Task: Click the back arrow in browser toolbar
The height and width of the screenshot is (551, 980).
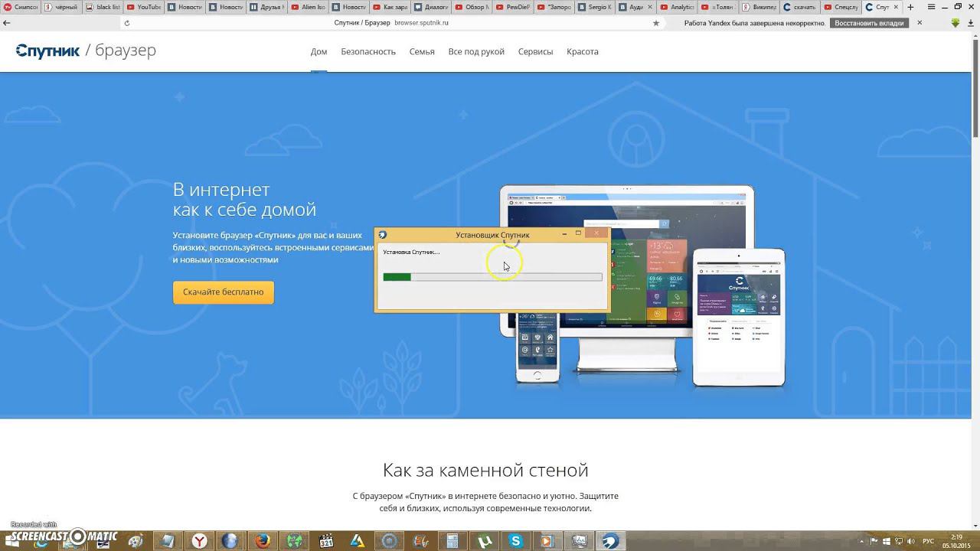Action: click(x=7, y=23)
